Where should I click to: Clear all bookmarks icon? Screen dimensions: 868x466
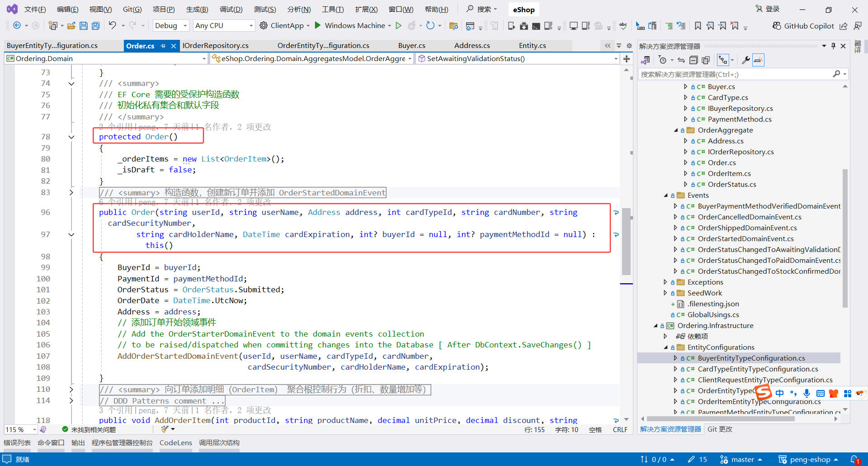pos(735,26)
